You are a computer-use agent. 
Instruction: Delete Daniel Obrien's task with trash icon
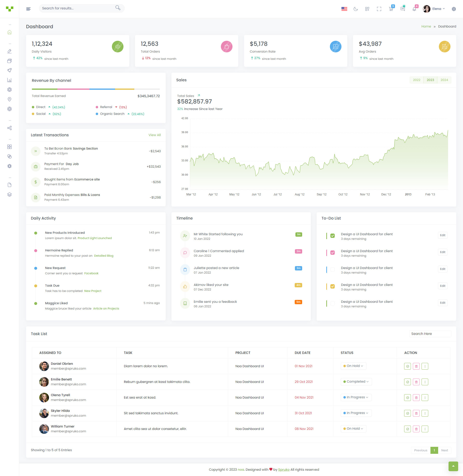(416, 366)
